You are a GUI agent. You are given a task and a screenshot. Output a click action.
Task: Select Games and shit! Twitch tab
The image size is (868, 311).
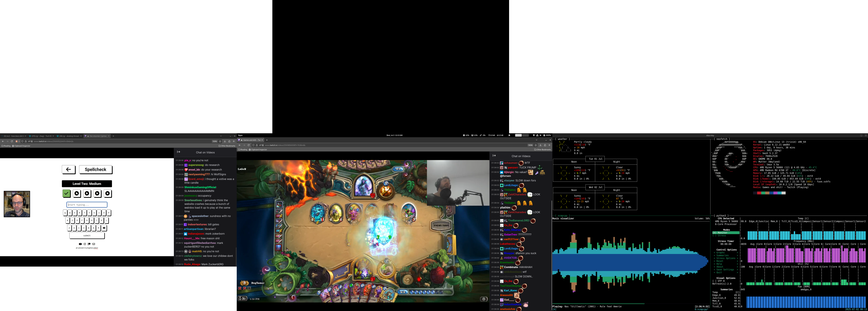(x=251, y=140)
